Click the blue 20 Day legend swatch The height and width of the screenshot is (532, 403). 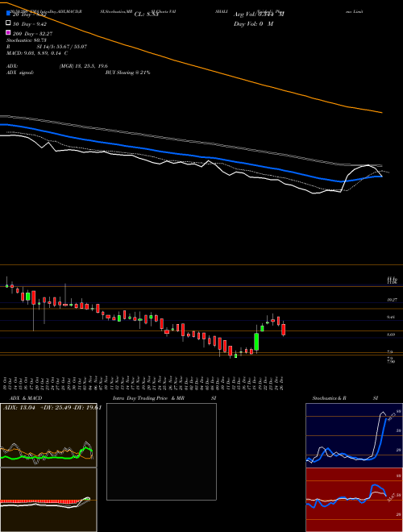pos(9,13)
